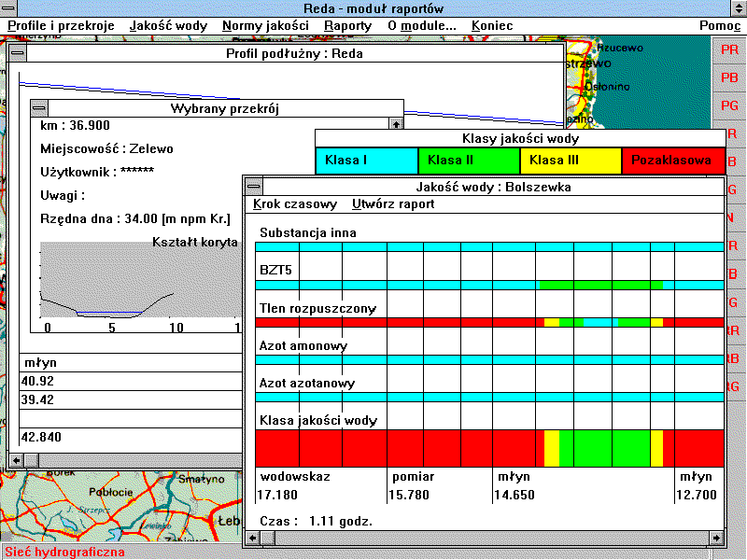The height and width of the screenshot is (560, 747).
Task: Click the Tlen rozpuszczony row label
Action: click(317, 309)
